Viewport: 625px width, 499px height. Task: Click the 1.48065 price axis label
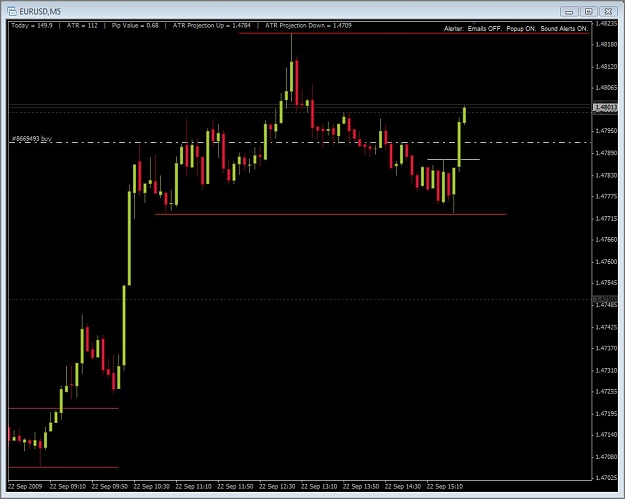(x=606, y=88)
